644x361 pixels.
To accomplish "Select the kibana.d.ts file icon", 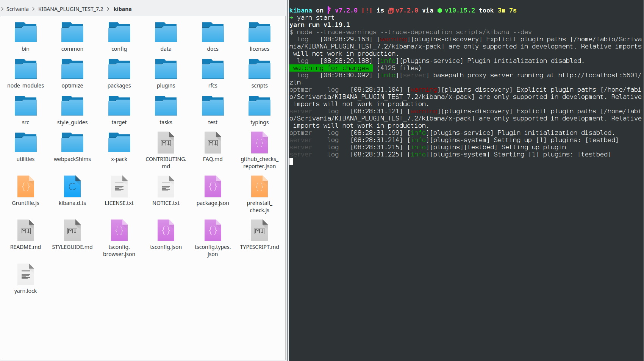I will (72, 186).
